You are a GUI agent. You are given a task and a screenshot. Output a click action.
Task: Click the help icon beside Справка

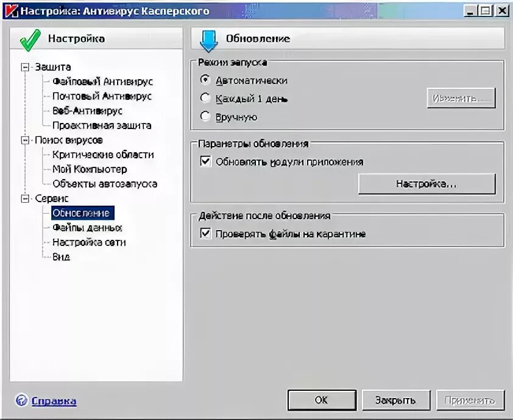(x=21, y=401)
